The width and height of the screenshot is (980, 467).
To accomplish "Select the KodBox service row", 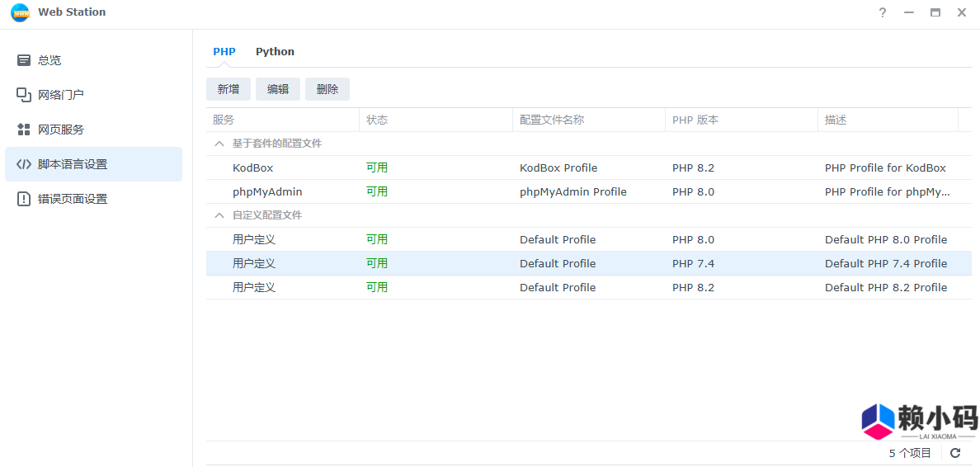I will point(589,168).
